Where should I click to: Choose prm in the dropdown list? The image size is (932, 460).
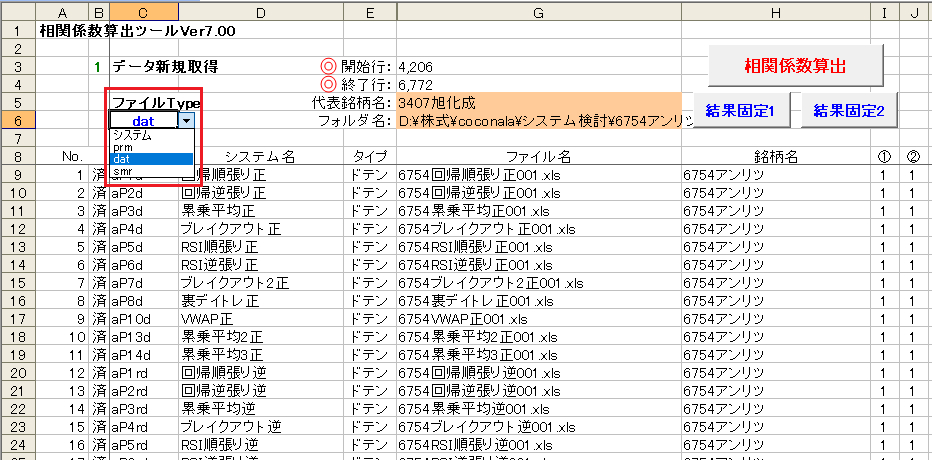[x=152, y=147]
